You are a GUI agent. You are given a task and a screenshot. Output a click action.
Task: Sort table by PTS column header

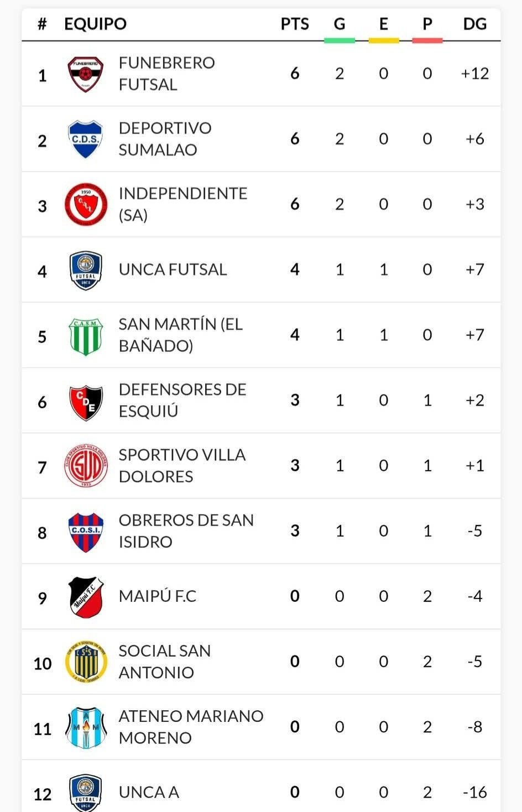tap(295, 24)
